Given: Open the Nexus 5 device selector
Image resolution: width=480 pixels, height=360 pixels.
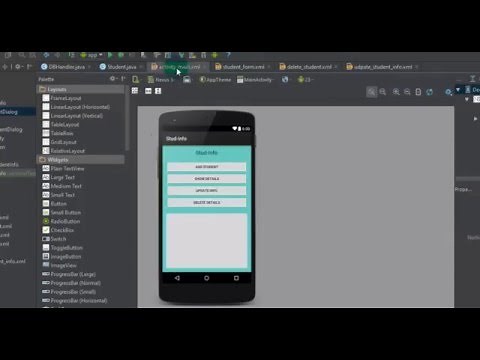Looking at the screenshot, I should (x=161, y=80).
